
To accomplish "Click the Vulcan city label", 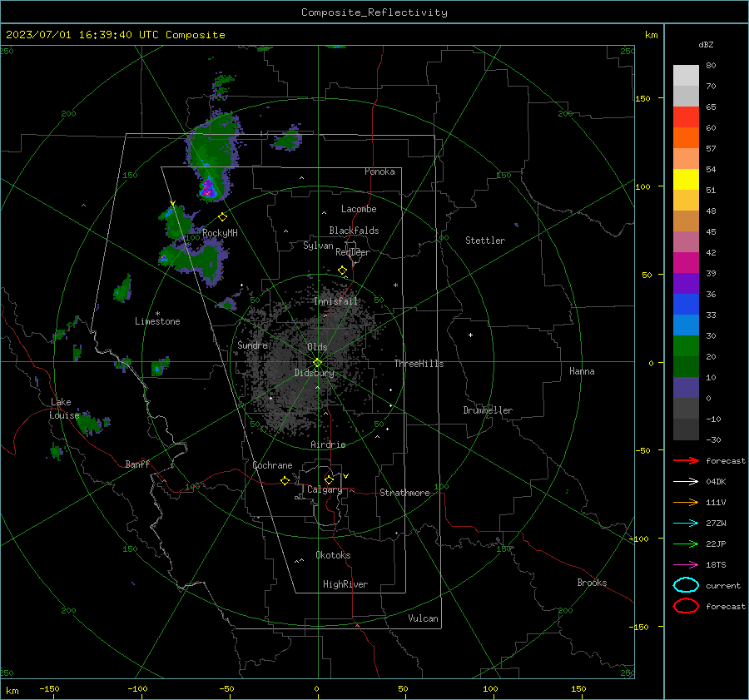I will click(424, 618).
